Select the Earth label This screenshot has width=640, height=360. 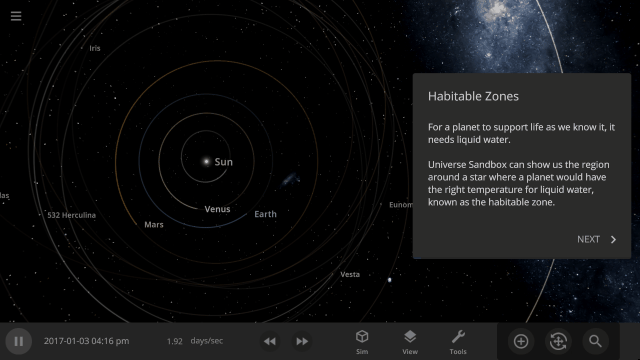[x=265, y=214]
